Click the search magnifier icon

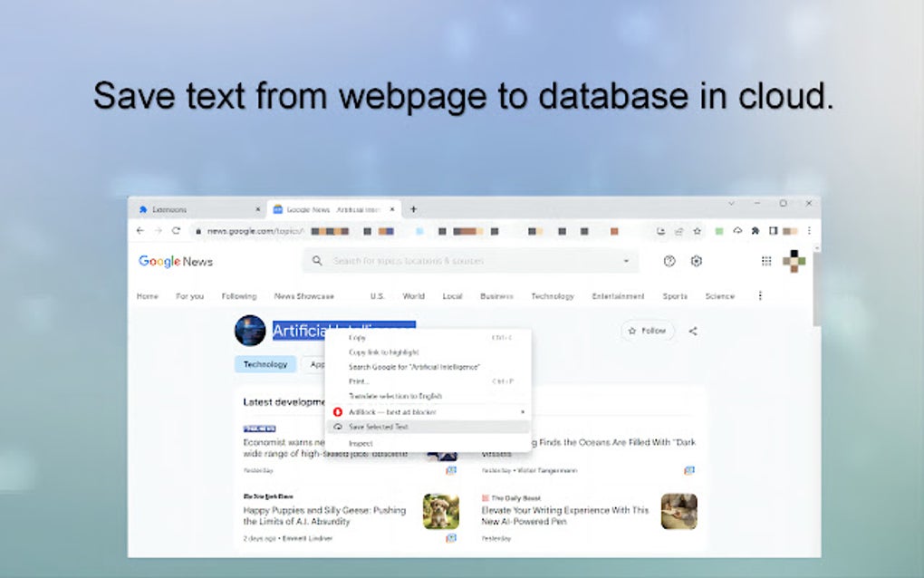click(317, 260)
